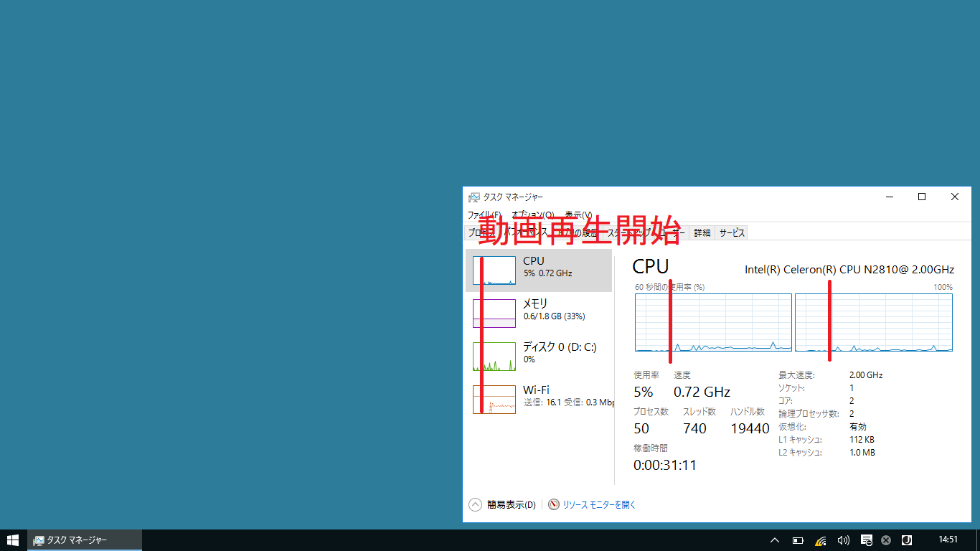Viewport: 980px width, 551px height.
Task: Switch to the プロセス tab
Action: 483,232
